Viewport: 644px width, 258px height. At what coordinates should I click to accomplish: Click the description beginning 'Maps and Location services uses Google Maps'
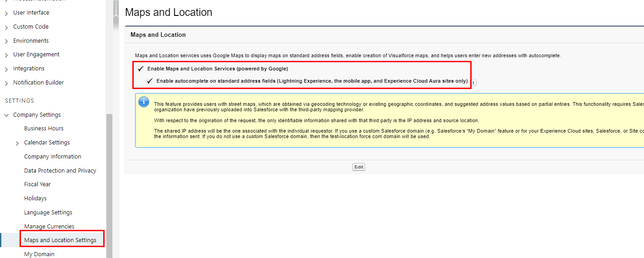point(348,55)
